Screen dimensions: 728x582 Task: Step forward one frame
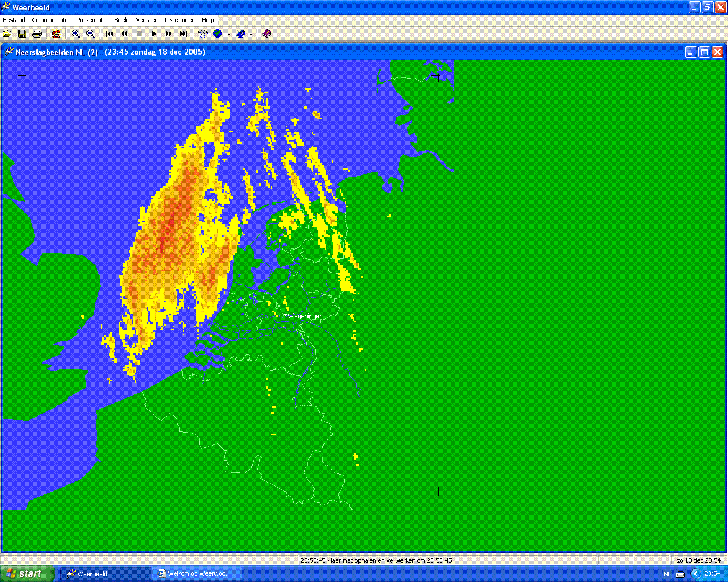(x=169, y=34)
